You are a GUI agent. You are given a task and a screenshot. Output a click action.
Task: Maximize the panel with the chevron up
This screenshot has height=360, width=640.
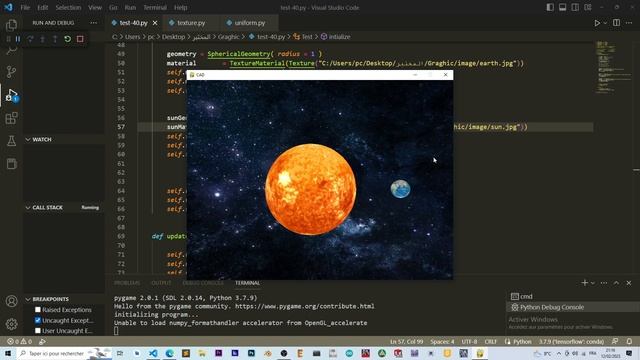[616, 283]
